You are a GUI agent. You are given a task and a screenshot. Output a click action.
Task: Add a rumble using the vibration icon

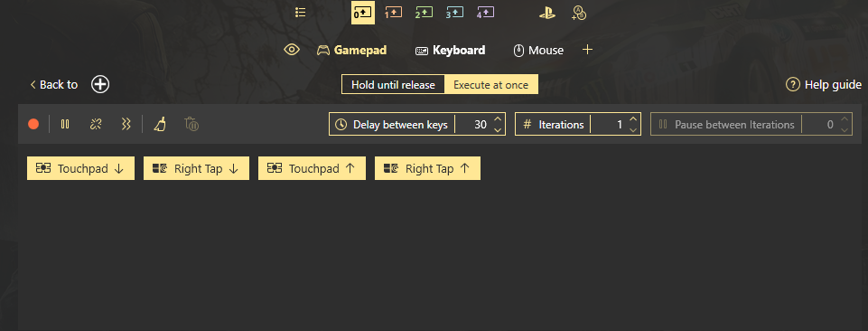click(126, 124)
